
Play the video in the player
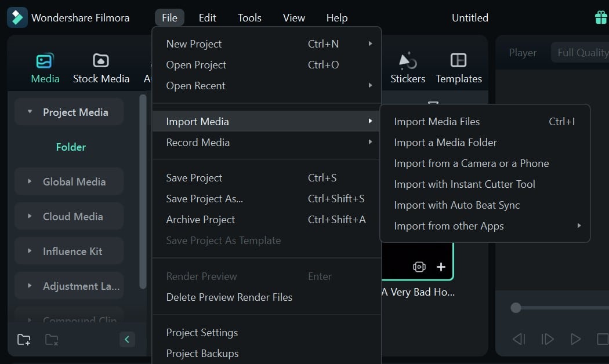[575, 339]
